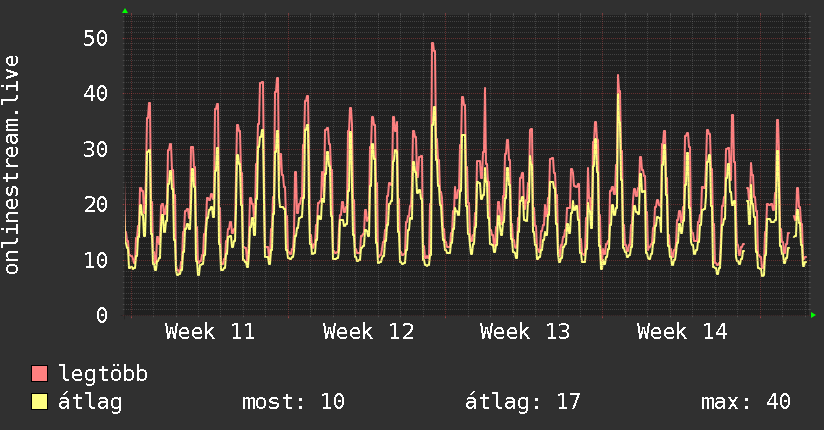Click the y-axis value 50
The width and height of the screenshot is (824, 430).
click(96, 38)
